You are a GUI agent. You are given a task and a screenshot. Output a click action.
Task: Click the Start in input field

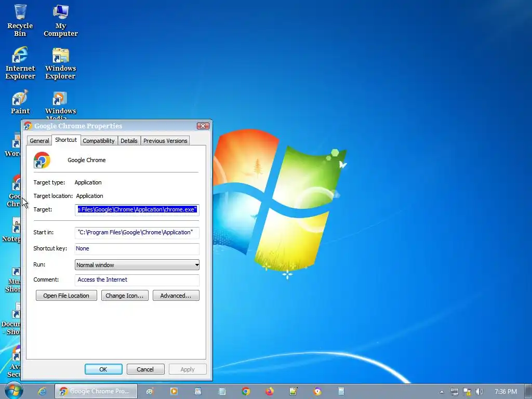pyautogui.click(x=137, y=232)
